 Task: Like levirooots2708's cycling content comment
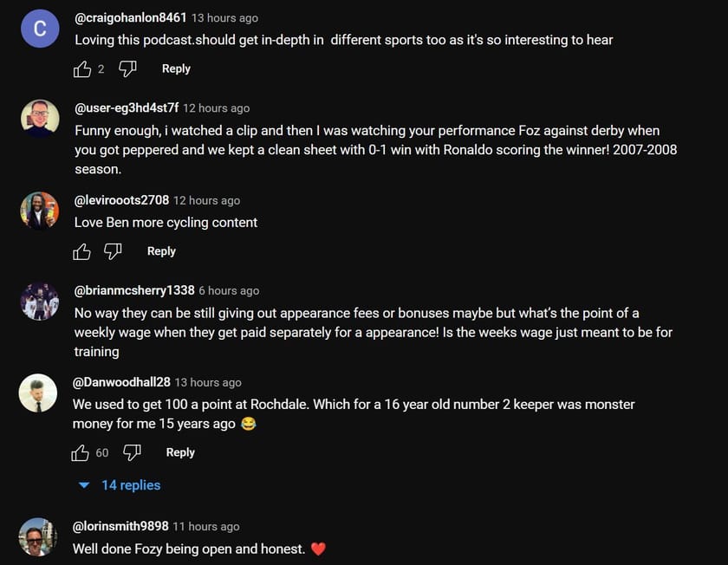(82, 251)
